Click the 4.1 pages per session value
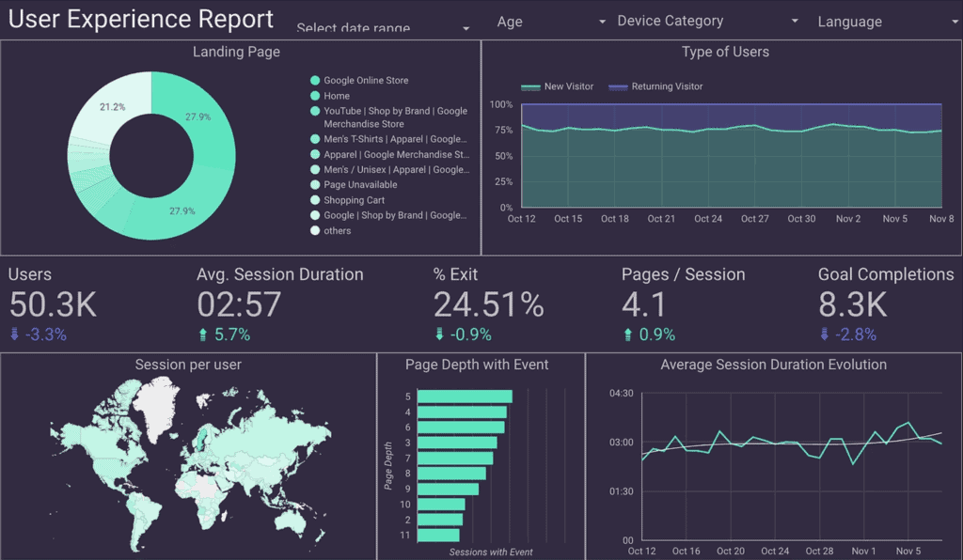This screenshot has width=963, height=560. 643,304
